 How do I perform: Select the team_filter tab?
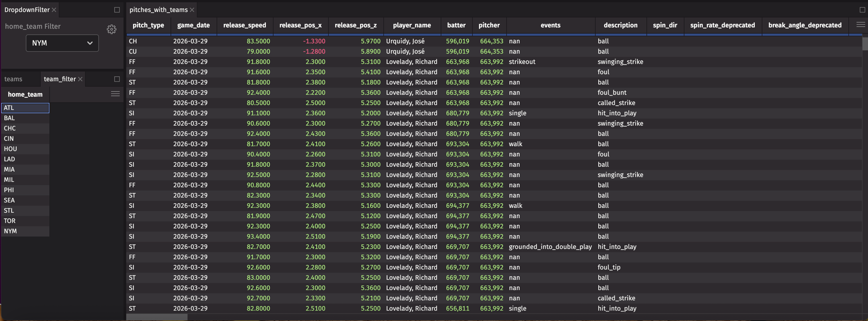pos(60,79)
